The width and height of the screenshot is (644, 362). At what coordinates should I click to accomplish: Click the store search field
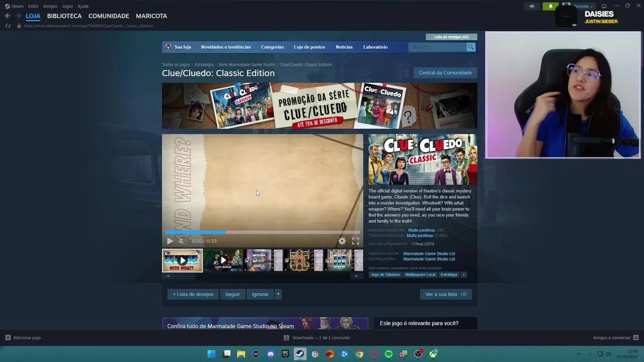(x=438, y=47)
